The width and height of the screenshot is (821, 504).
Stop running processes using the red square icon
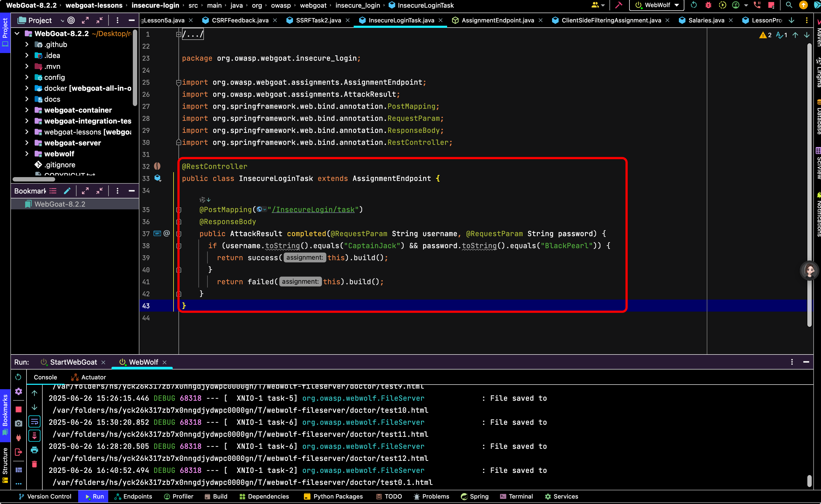pos(771,5)
